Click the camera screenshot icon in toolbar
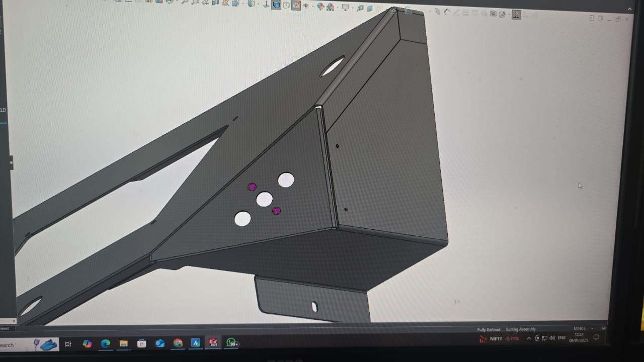 click(x=493, y=14)
